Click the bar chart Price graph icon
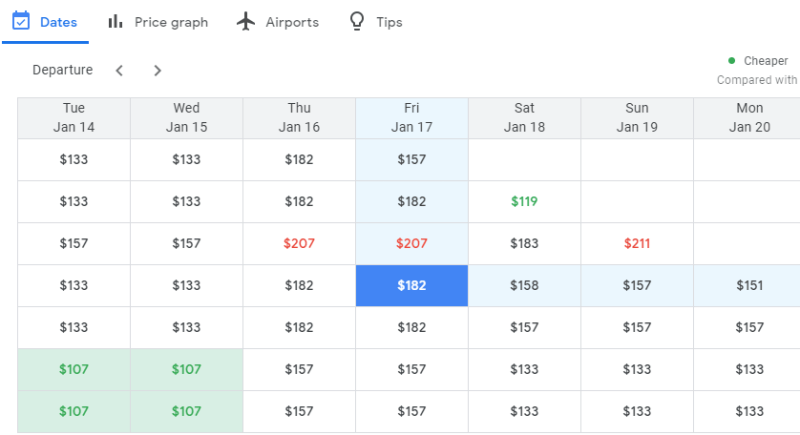 [116, 21]
